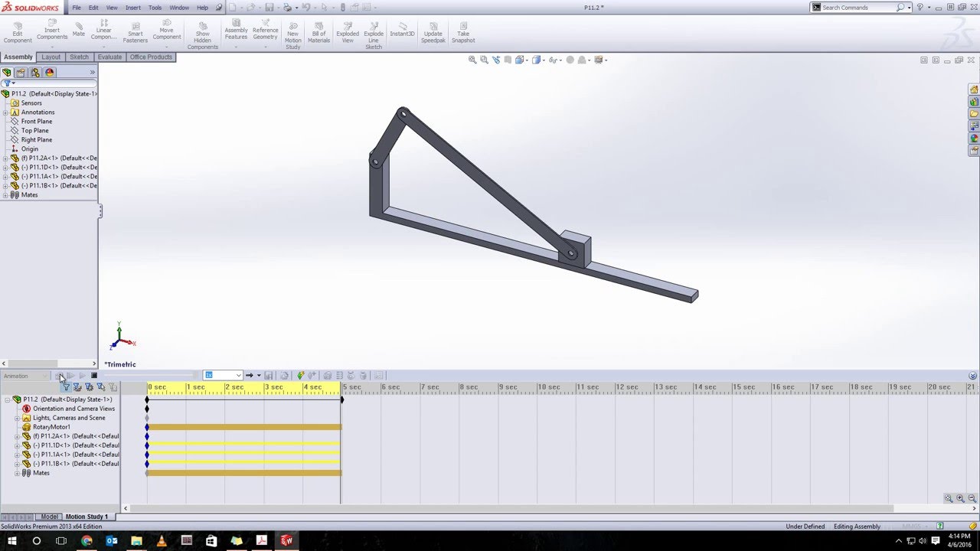The height and width of the screenshot is (551, 980).
Task: Open Design Library in task pane
Action: coord(974,102)
